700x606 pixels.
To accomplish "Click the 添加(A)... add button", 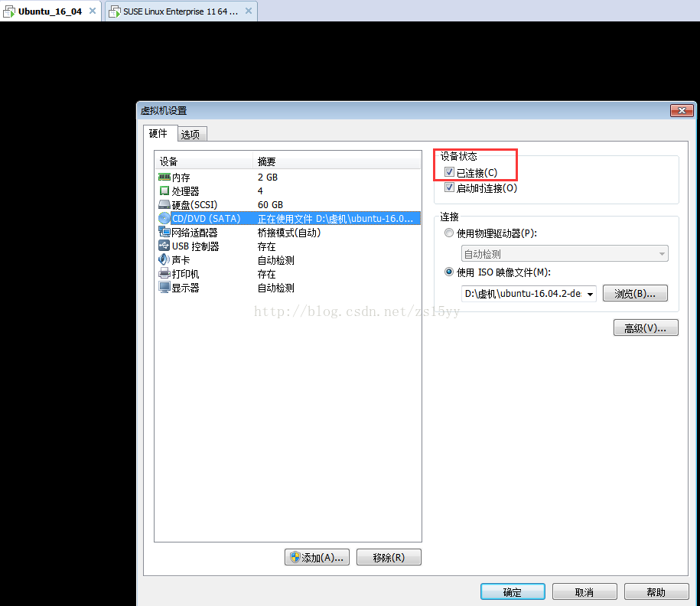I will click(317, 557).
